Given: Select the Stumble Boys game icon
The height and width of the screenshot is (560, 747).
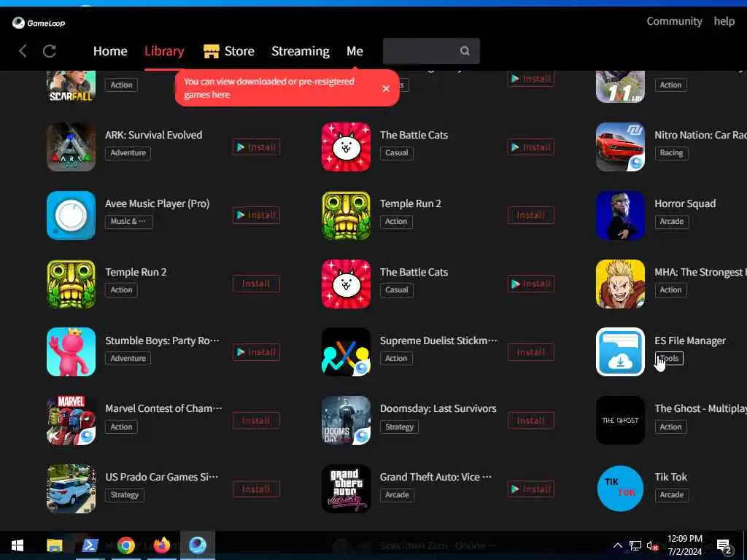Looking at the screenshot, I should click(71, 352).
